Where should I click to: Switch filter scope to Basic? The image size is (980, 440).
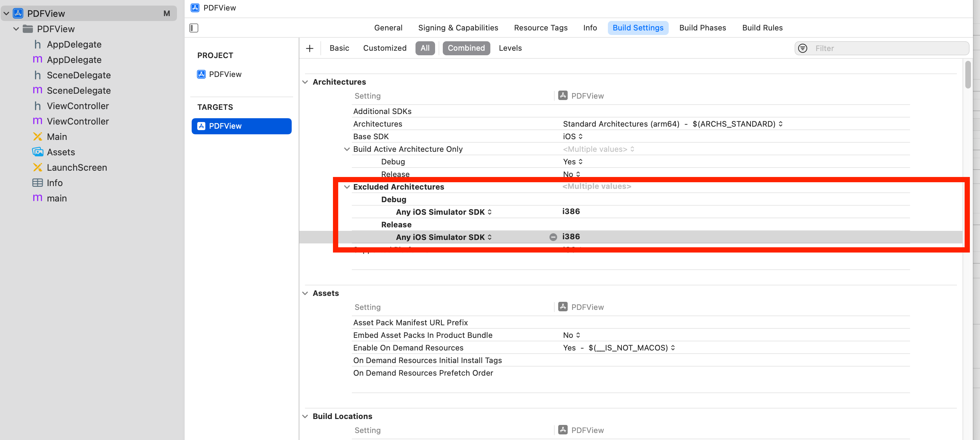339,48
